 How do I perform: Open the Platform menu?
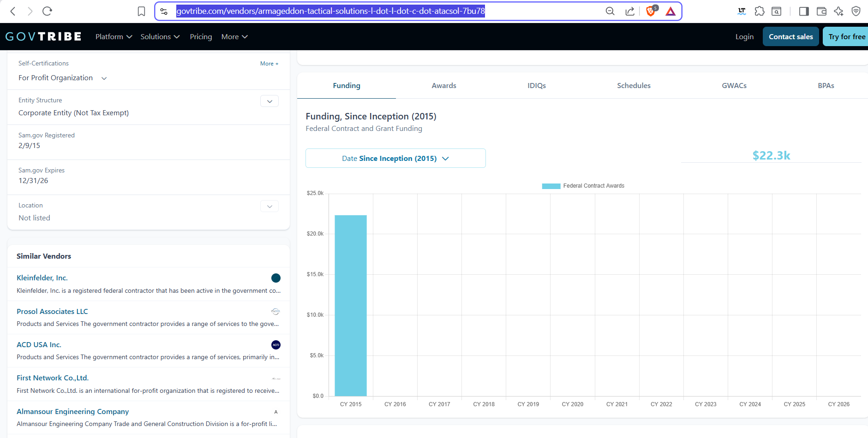click(x=114, y=36)
